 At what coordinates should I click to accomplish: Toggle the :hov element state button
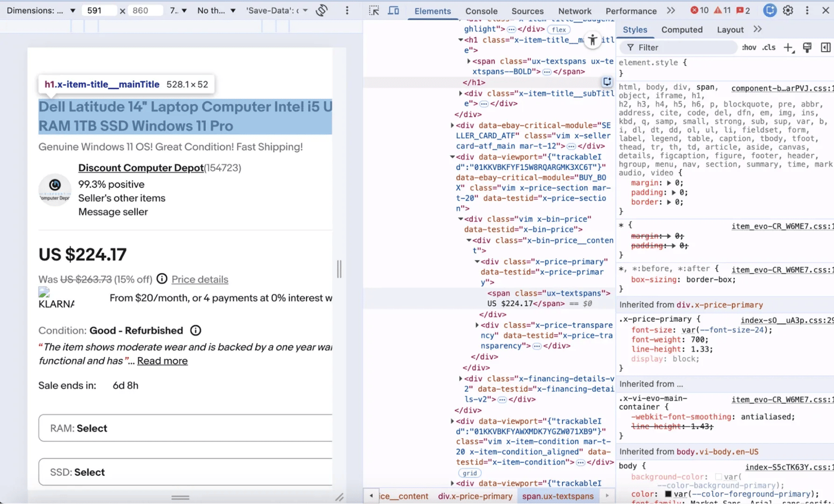click(748, 48)
